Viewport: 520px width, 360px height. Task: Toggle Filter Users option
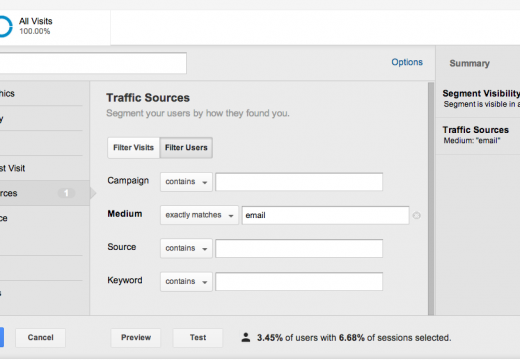[186, 148]
